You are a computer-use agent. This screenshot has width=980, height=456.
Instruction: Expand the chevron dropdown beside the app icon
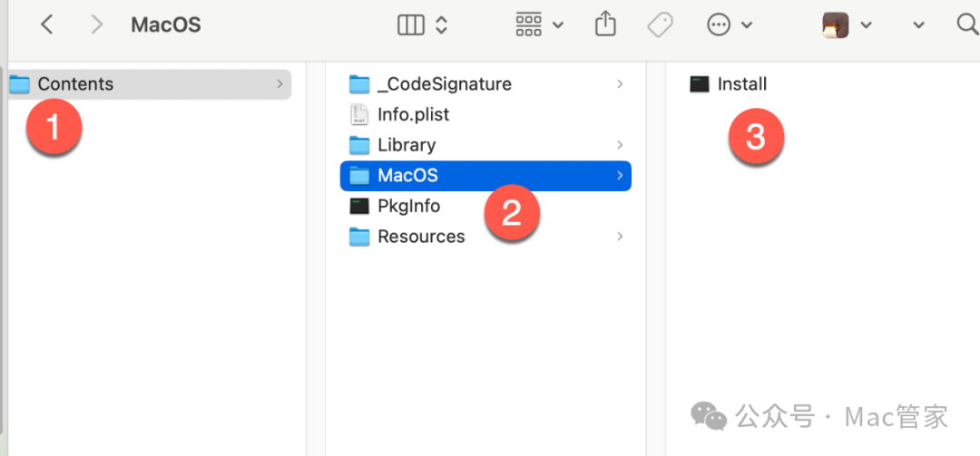866,25
